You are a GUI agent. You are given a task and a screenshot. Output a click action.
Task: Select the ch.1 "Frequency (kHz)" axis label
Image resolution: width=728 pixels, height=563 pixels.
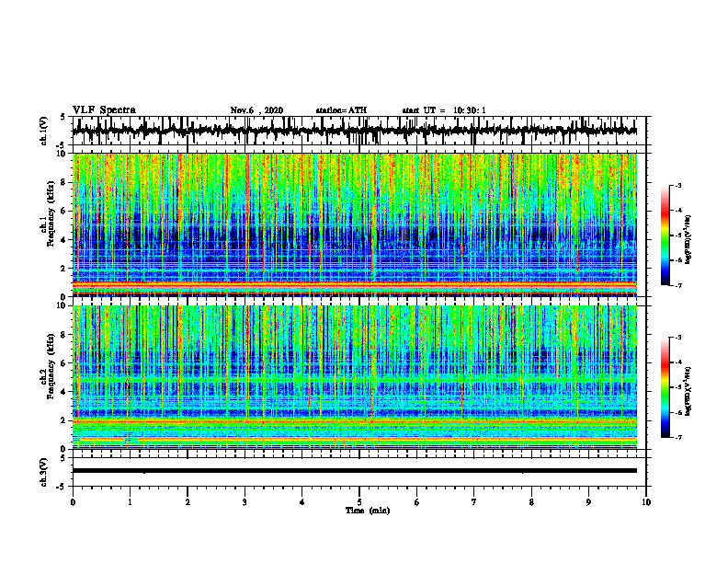pyautogui.click(x=51, y=215)
